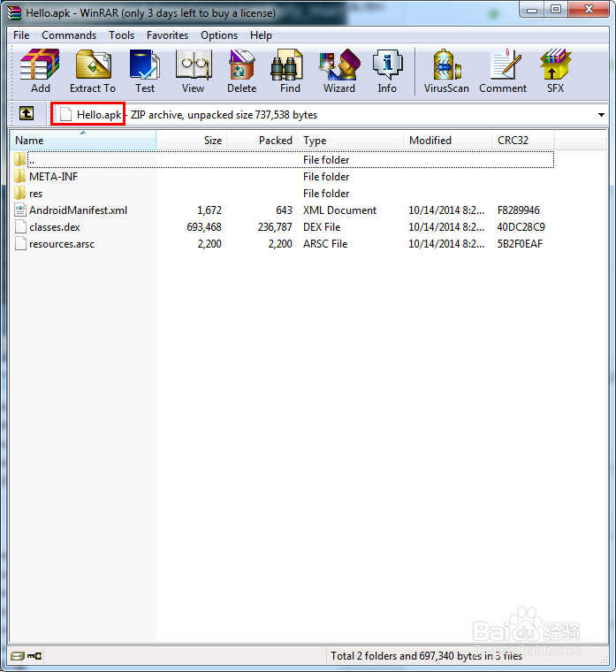Open the Favorites menu
The image size is (616, 672).
(167, 35)
